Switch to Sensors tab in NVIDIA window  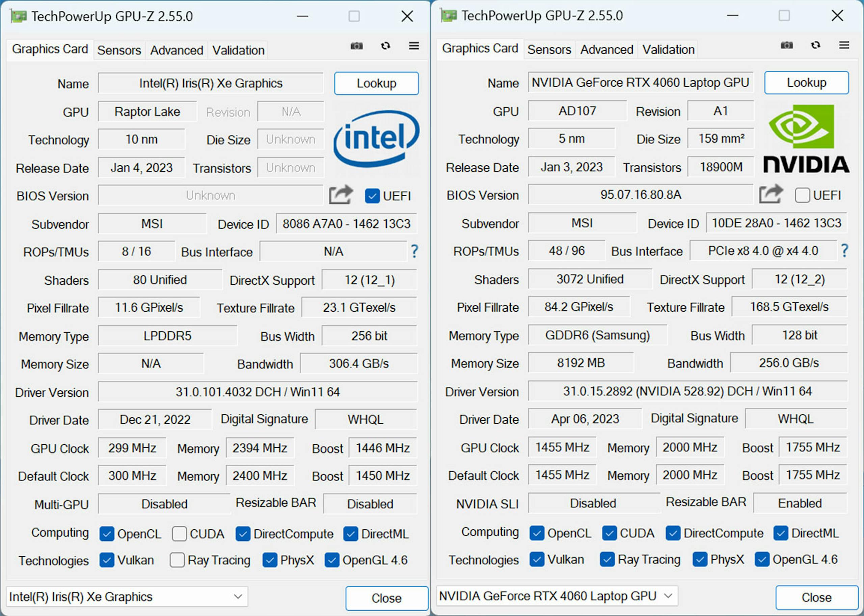coord(549,49)
